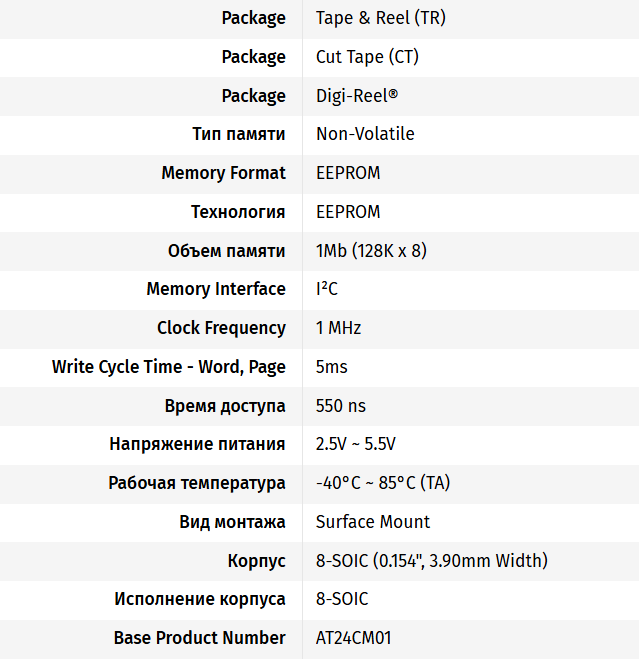Click the Write Cycle Time - Word, Page label
This screenshot has height=670, width=639.
169,367
